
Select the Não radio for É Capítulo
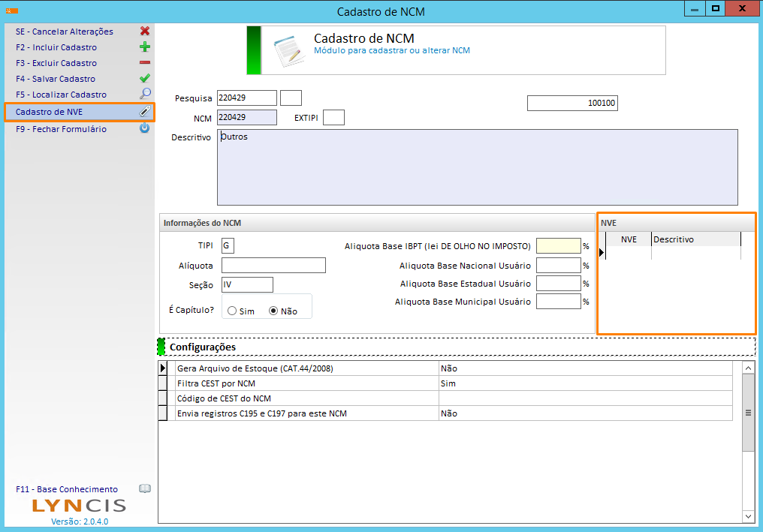[x=273, y=311]
